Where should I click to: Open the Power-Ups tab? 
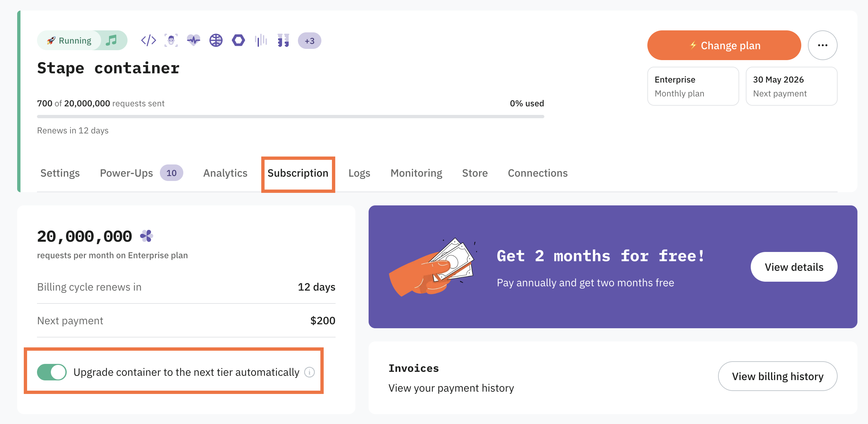pyautogui.click(x=127, y=173)
